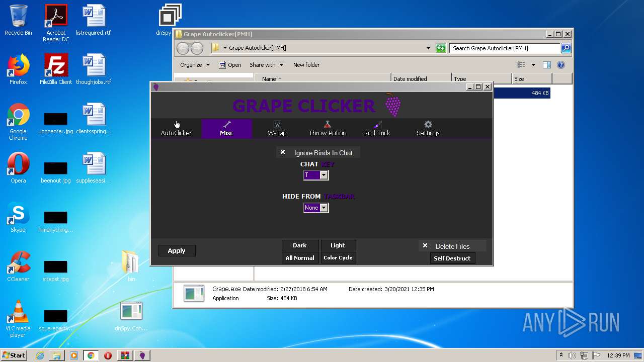Click the Self Destruct button
This screenshot has height=362, width=644.
(452, 258)
